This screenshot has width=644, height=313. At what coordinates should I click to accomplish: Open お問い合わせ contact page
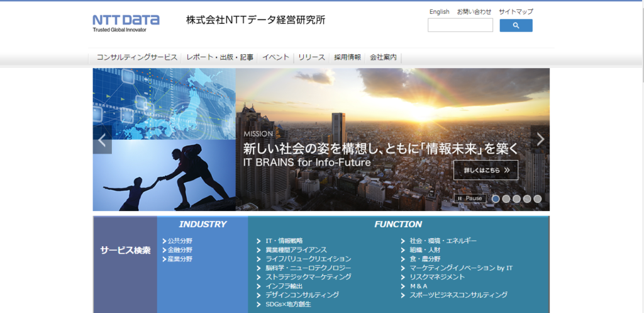(x=474, y=11)
